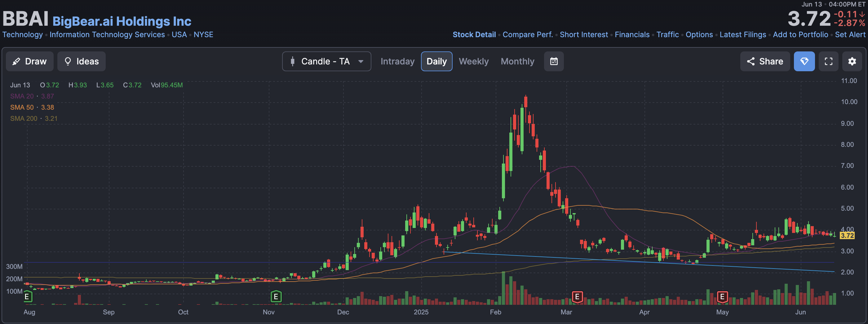868x324 pixels.
Task: Click the SMA 20 indicator label
Action: pos(22,96)
